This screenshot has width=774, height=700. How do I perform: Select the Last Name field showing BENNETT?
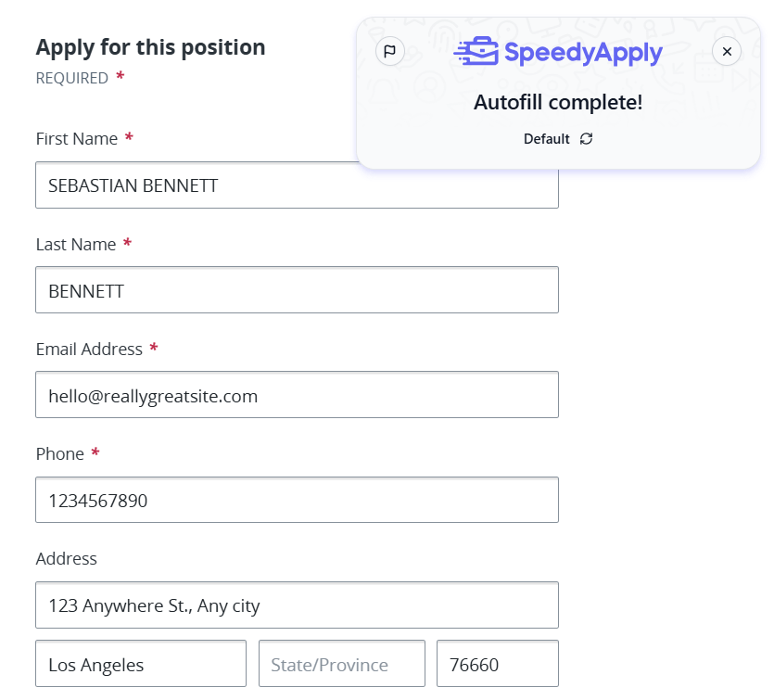pos(297,290)
